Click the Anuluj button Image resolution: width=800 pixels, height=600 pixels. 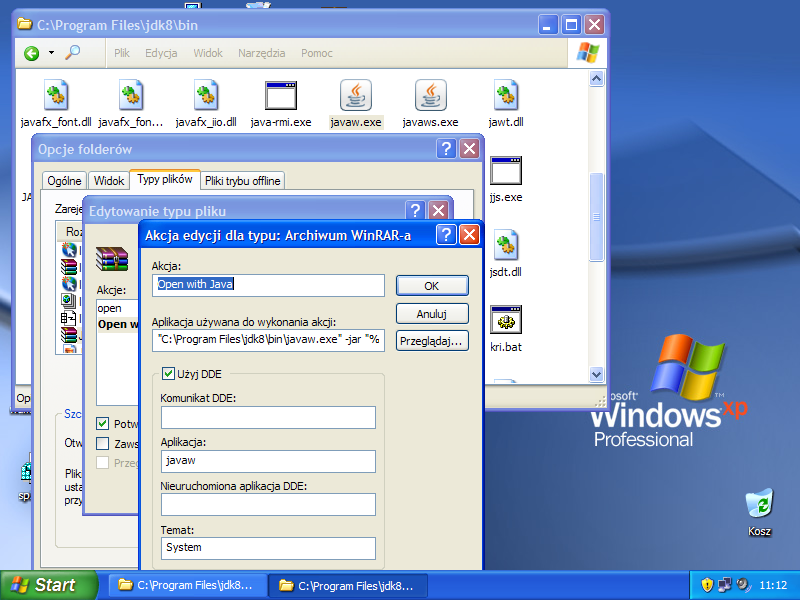[432, 313]
